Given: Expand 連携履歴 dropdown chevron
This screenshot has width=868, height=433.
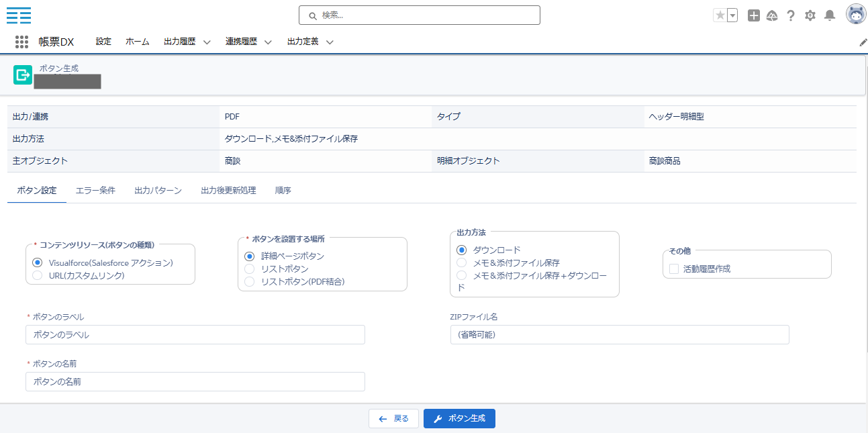Looking at the screenshot, I should click(268, 42).
